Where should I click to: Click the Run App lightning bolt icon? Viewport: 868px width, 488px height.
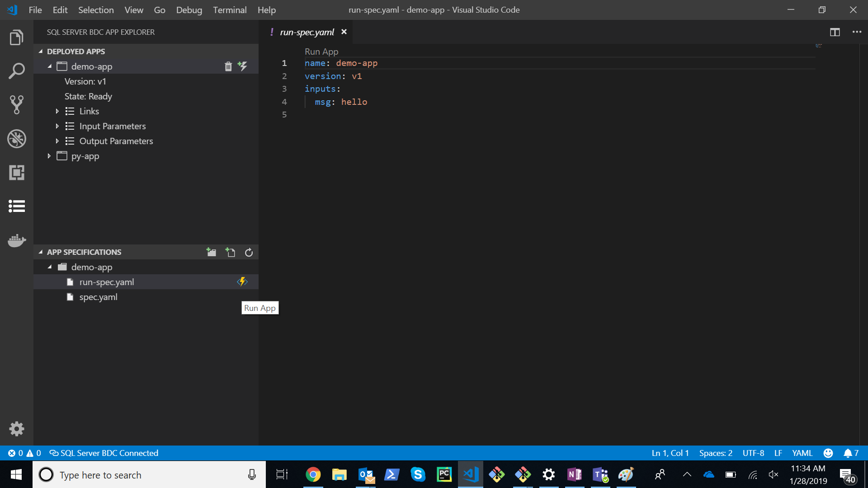(243, 282)
